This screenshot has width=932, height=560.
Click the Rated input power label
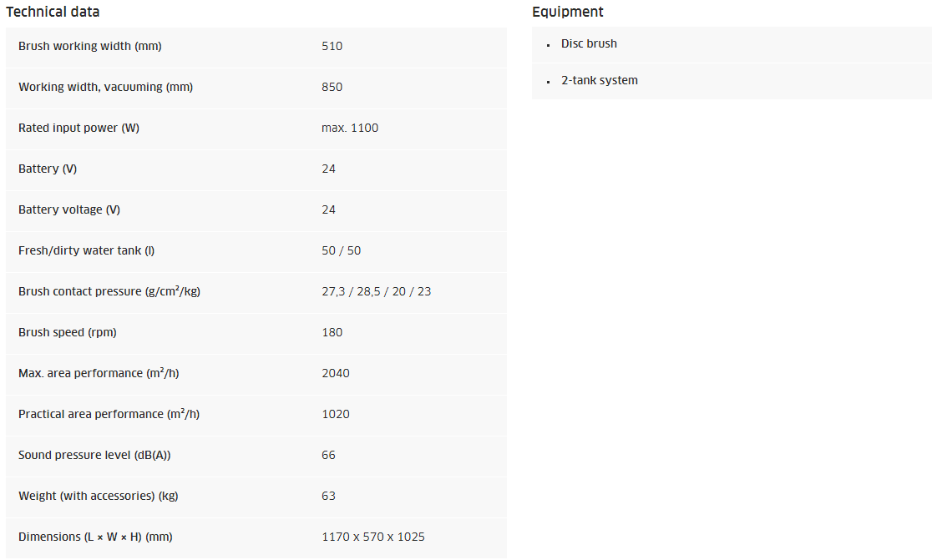(x=79, y=128)
